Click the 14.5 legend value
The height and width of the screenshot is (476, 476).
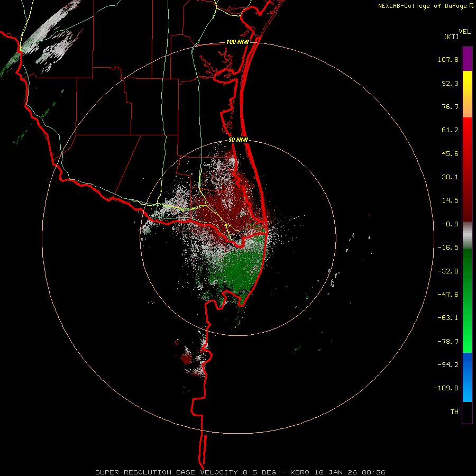[450, 200]
